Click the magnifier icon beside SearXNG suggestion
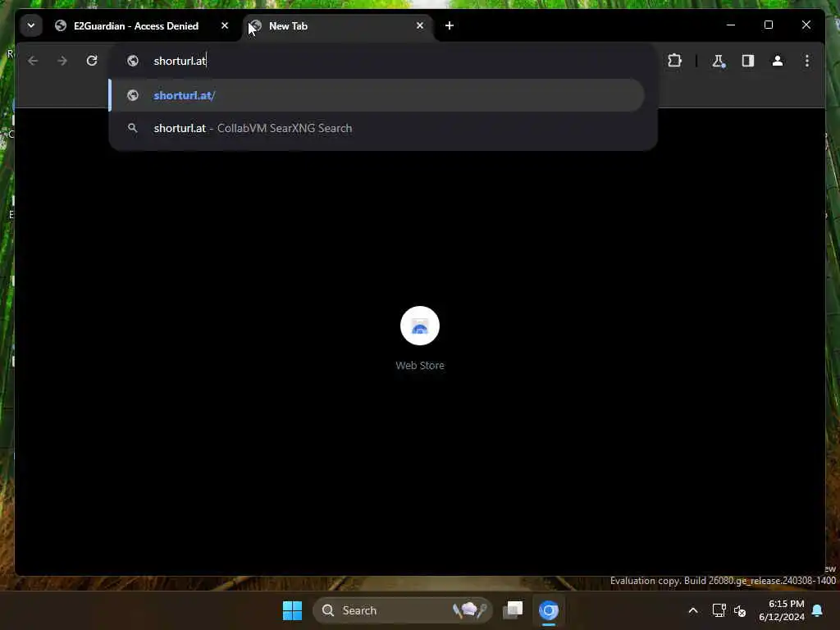Viewport: 840px width, 630px height. pos(132,128)
